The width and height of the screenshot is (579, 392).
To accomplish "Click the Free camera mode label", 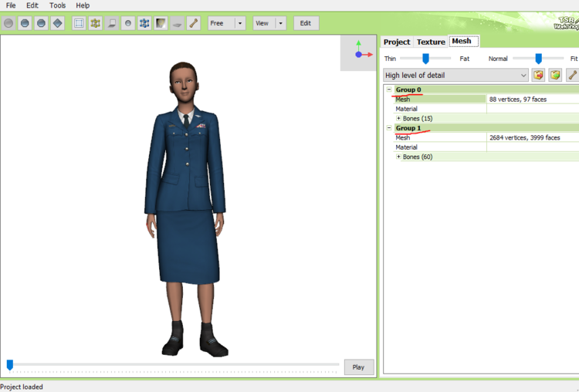I will click(x=217, y=23).
